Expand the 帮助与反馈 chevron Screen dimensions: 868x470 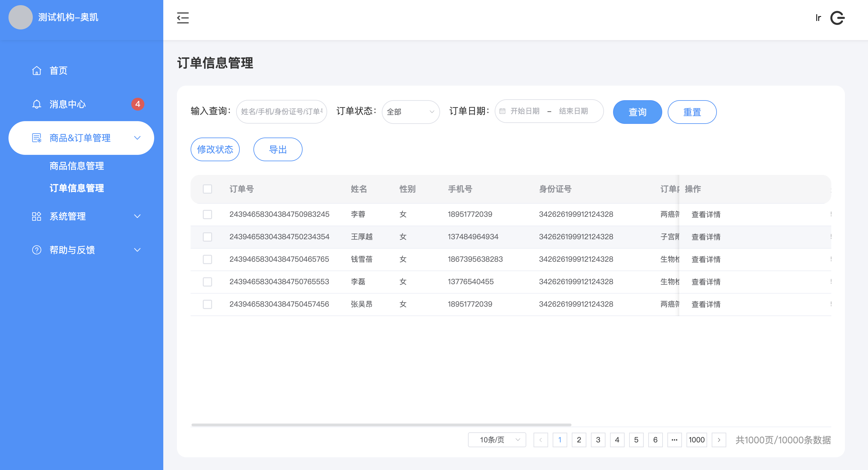[137, 250]
